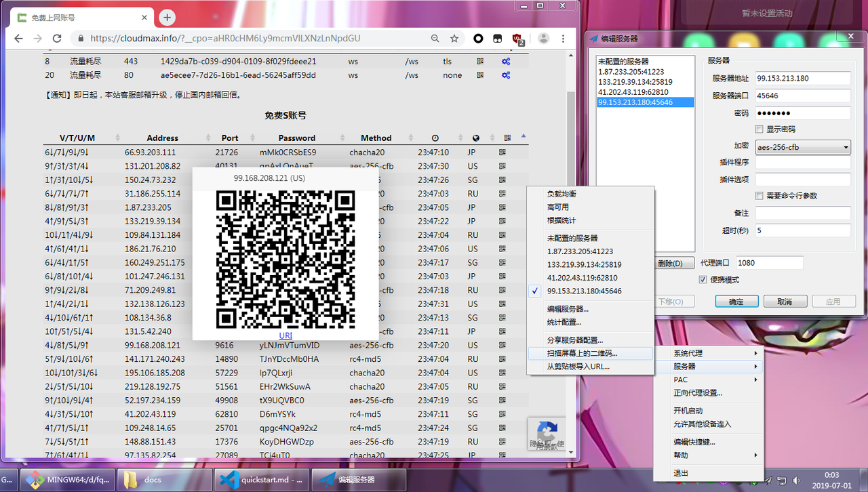The image size is (868, 492).
Task: Click the site padlock icon in address bar
Action: pyautogui.click(x=81, y=39)
